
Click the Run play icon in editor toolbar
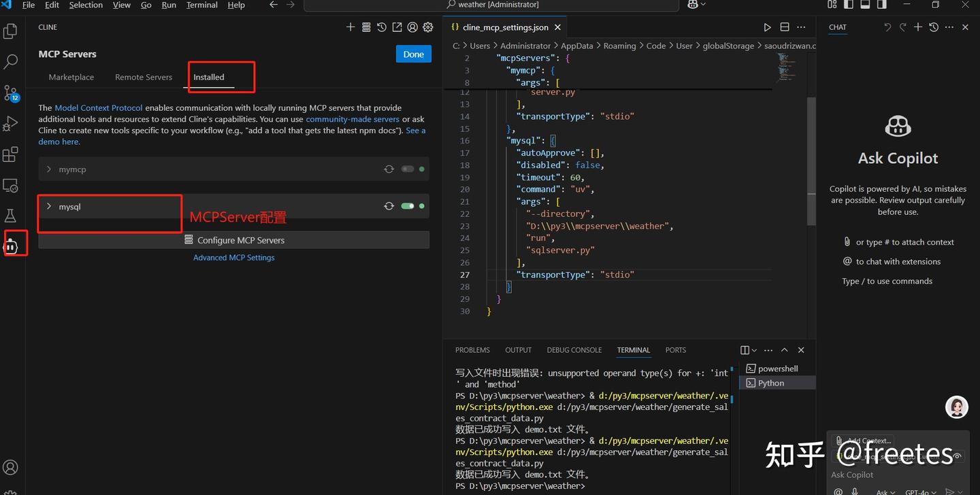tap(767, 27)
